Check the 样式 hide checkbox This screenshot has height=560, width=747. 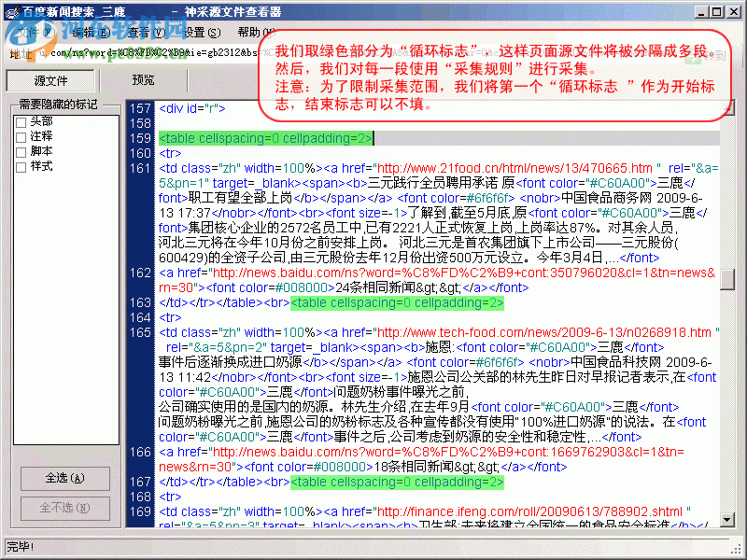(x=21, y=167)
